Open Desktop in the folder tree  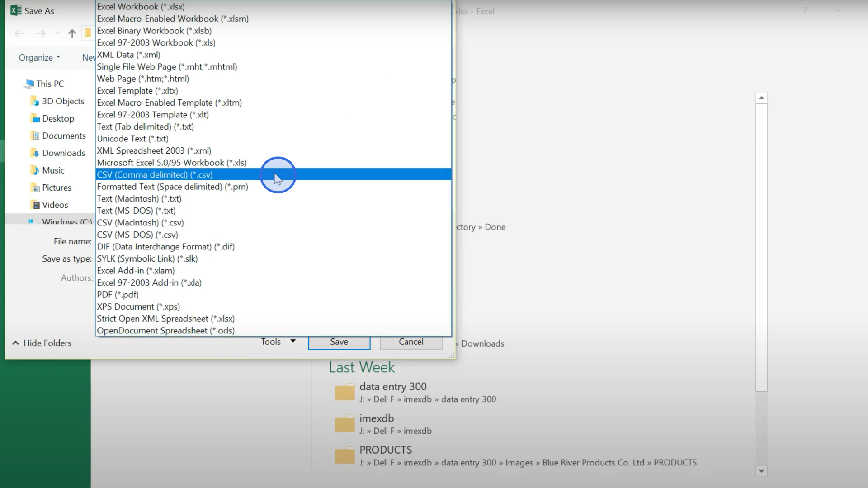pyautogui.click(x=58, y=118)
